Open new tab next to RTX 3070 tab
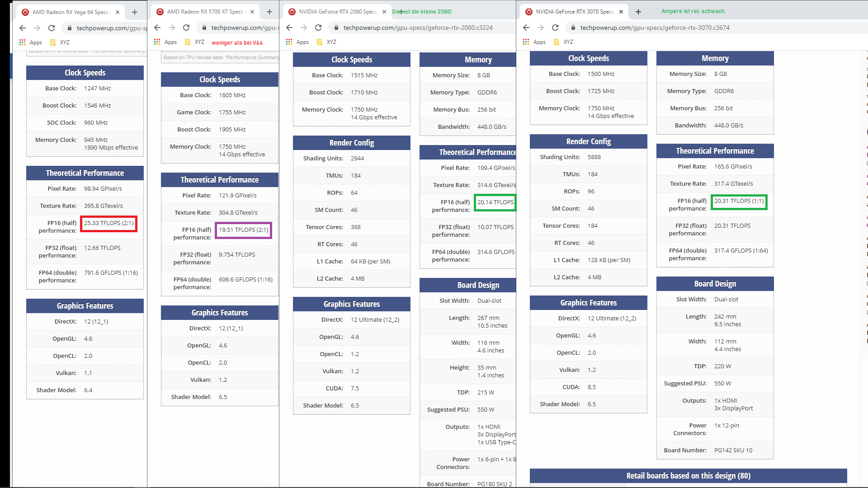Viewport: 868px width, 488px height. [638, 12]
